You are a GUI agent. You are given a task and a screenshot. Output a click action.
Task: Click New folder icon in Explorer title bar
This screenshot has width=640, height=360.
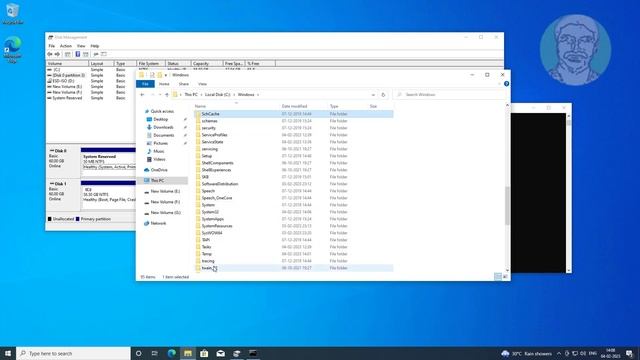[160, 75]
